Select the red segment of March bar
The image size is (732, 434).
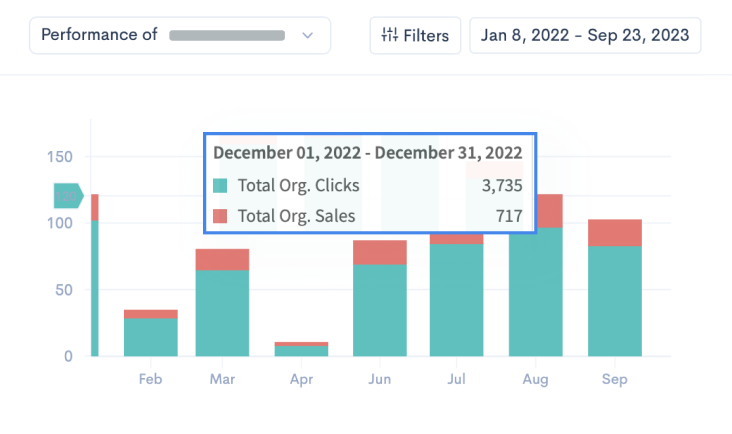pos(222,259)
